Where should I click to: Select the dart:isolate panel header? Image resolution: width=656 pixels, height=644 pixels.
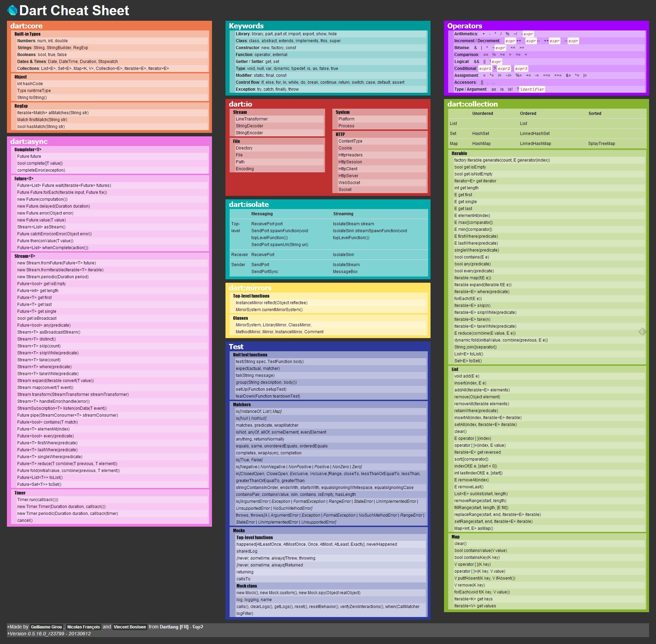click(x=250, y=205)
